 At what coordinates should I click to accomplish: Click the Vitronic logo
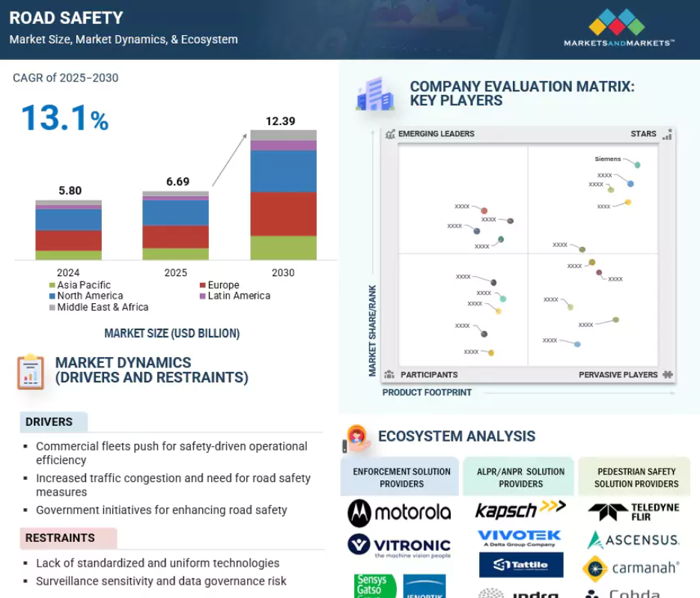(x=399, y=546)
